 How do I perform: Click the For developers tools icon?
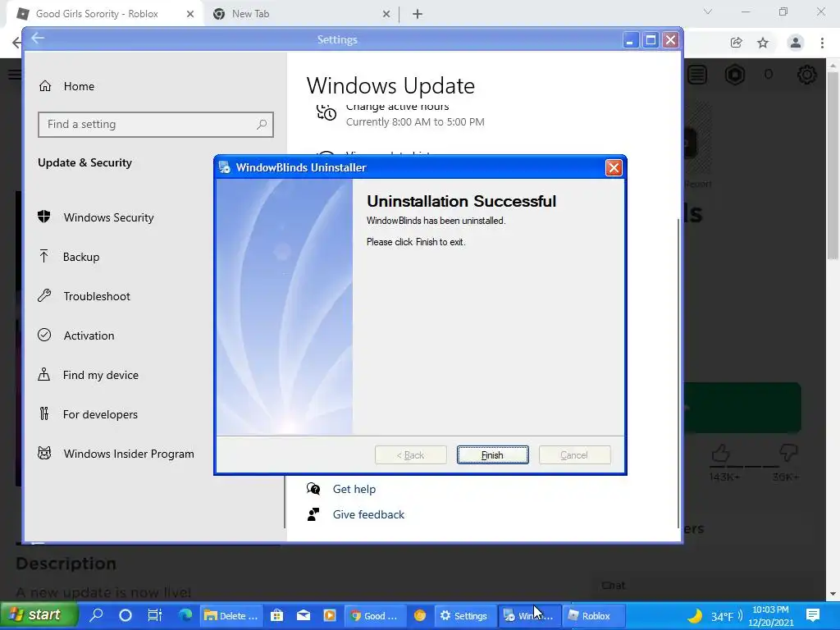(44, 413)
